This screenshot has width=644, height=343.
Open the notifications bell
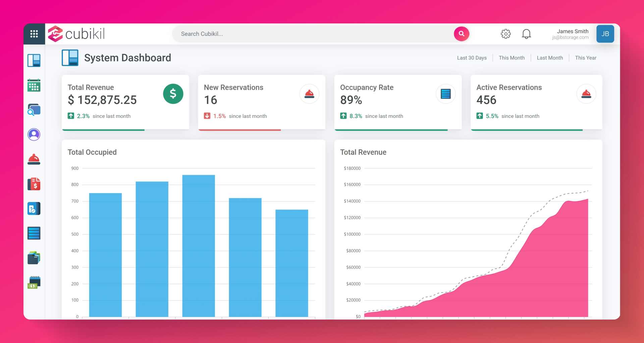tap(526, 34)
